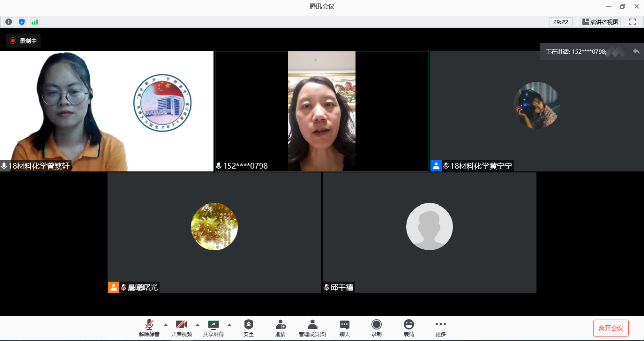Click the blue security shield icon

pos(22,22)
